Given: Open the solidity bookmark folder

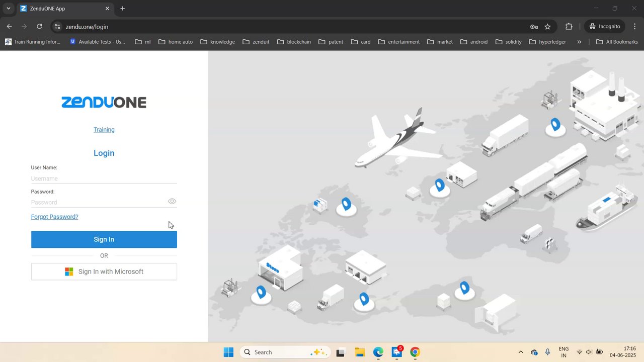Looking at the screenshot, I should coord(509,42).
